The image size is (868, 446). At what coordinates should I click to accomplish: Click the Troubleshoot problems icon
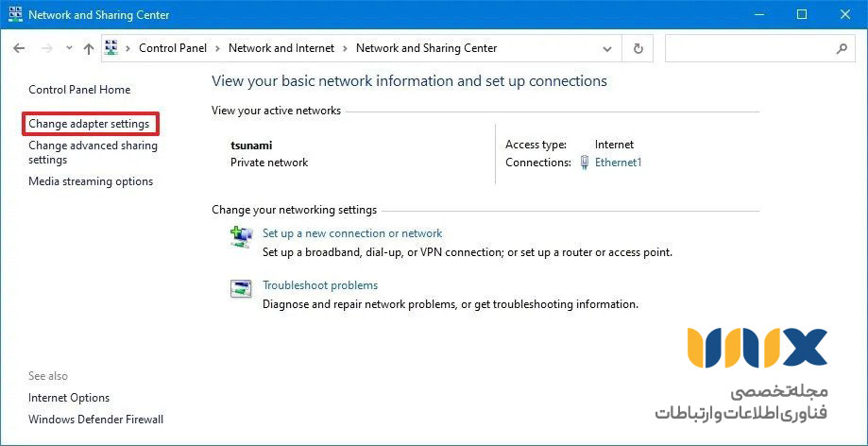[x=241, y=288]
